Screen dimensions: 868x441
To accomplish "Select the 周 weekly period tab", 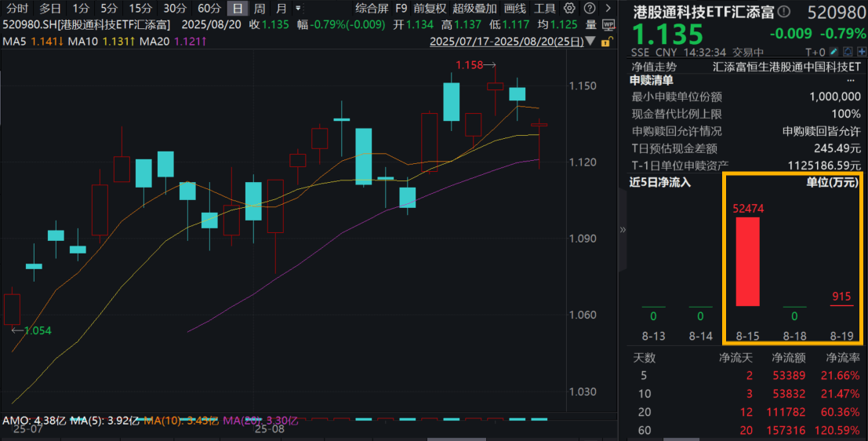I will [259, 9].
